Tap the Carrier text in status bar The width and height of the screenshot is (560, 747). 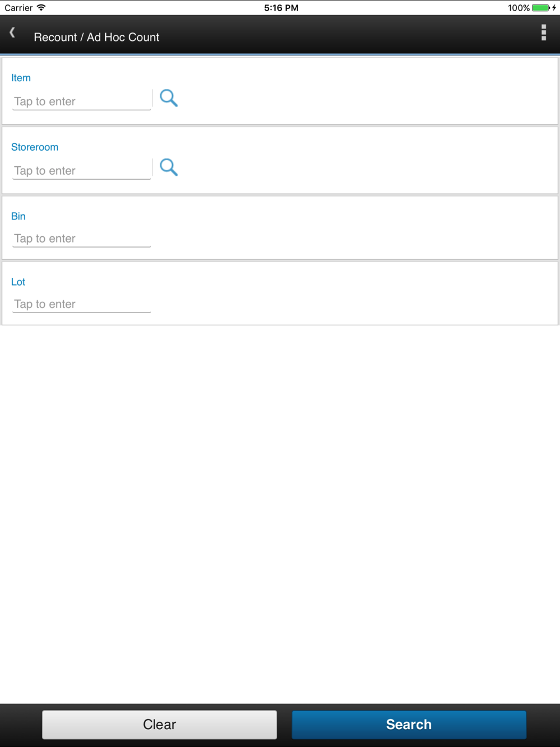[x=18, y=8]
